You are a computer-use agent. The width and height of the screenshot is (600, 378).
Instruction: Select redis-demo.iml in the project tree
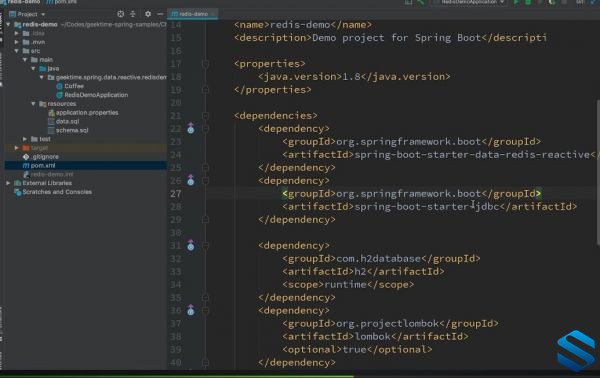click(x=52, y=174)
